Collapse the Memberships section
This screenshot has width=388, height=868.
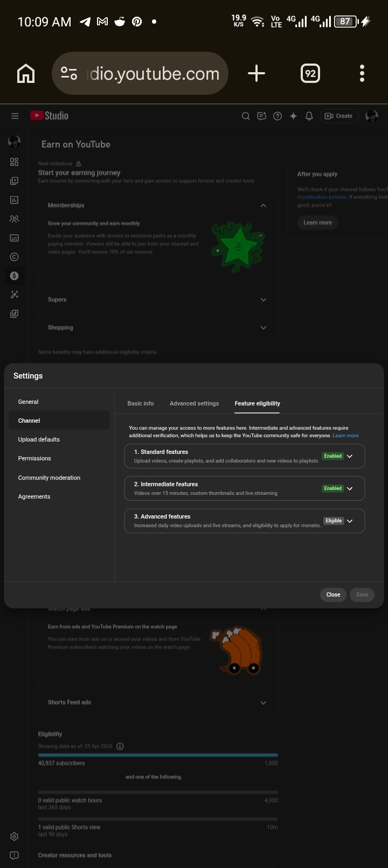tap(263, 205)
